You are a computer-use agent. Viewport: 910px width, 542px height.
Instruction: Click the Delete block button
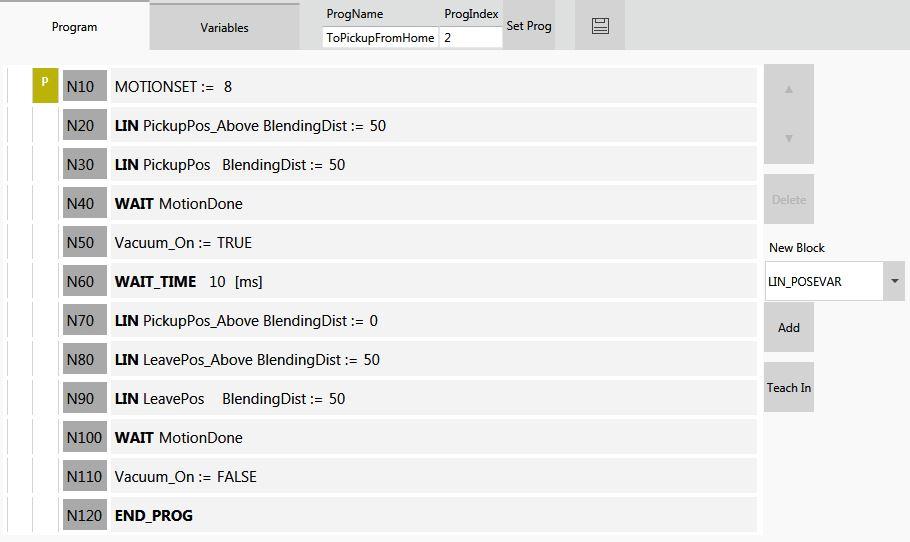[789, 200]
